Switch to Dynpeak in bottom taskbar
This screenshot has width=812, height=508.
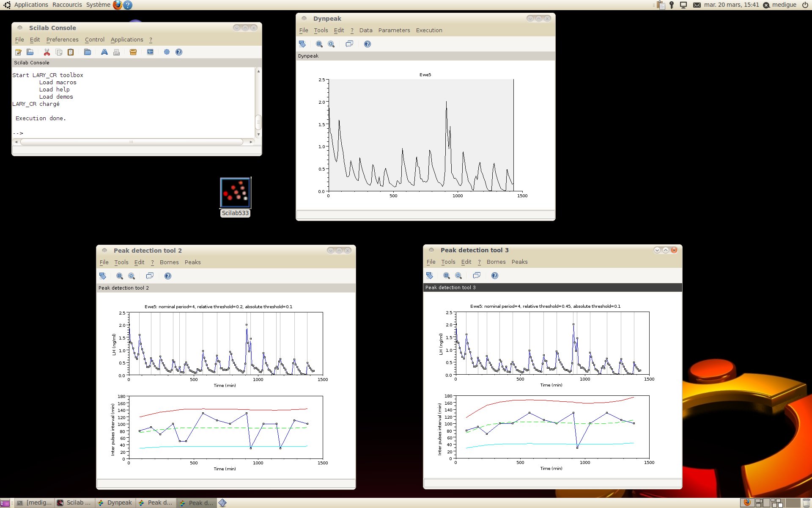click(x=115, y=502)
